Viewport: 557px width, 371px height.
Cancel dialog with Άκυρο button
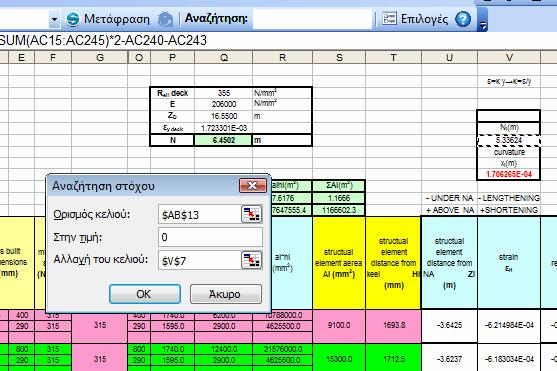(226, 294)
